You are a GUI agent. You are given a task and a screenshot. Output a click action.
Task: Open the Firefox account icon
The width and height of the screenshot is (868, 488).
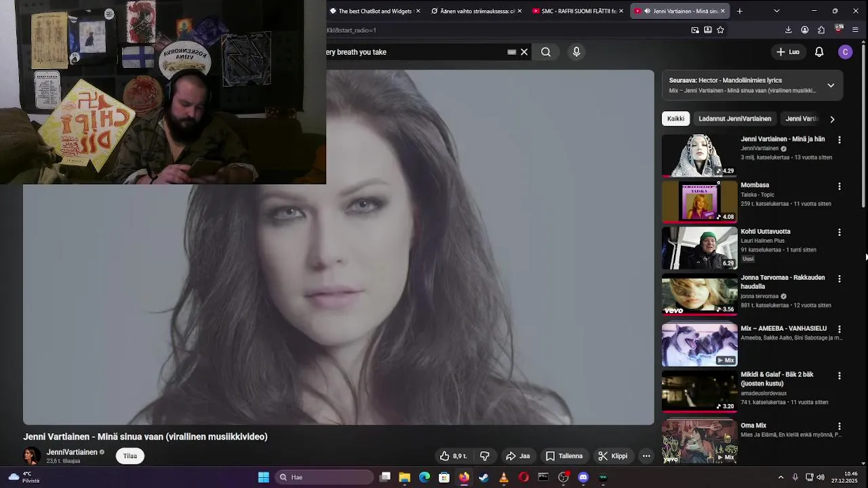[805, 30]
